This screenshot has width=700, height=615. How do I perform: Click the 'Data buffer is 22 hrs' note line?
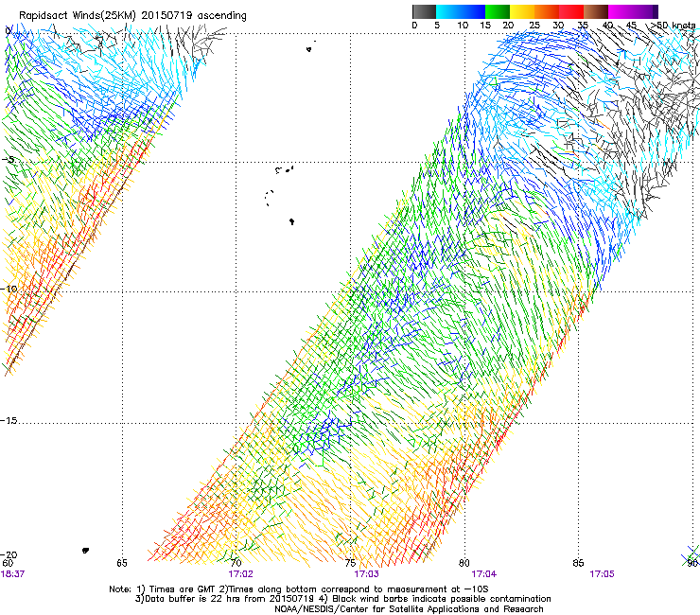click(342, 599)
